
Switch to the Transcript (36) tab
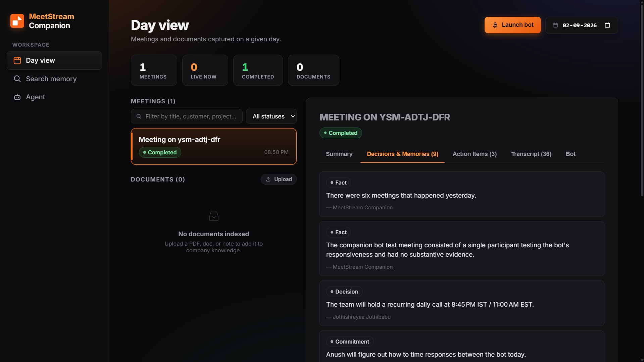(x=531, y=154)
